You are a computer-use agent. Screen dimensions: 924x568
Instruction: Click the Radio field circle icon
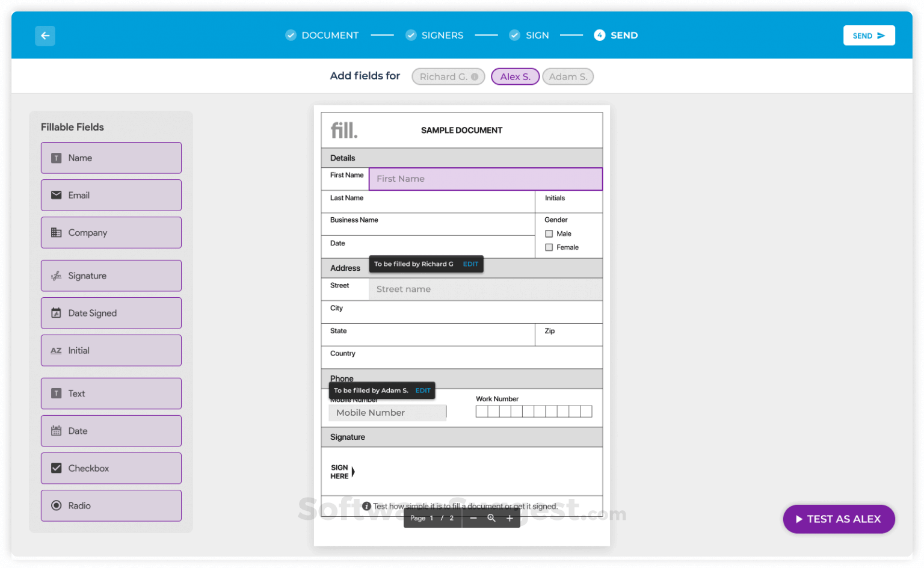tap(56, 505)
